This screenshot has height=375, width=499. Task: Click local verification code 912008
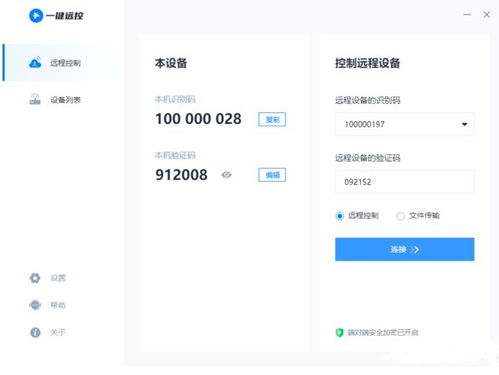point(181,175)
